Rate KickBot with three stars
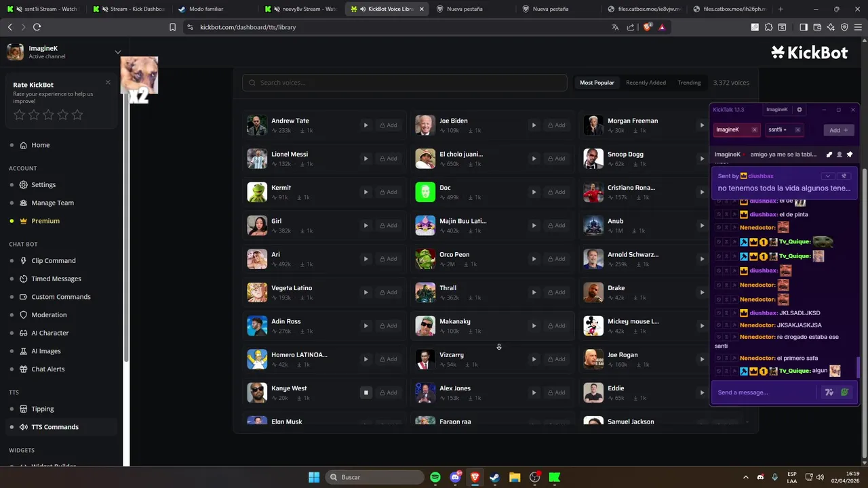The height and width of the screenshot is (488, 868). tap(48, 115)
